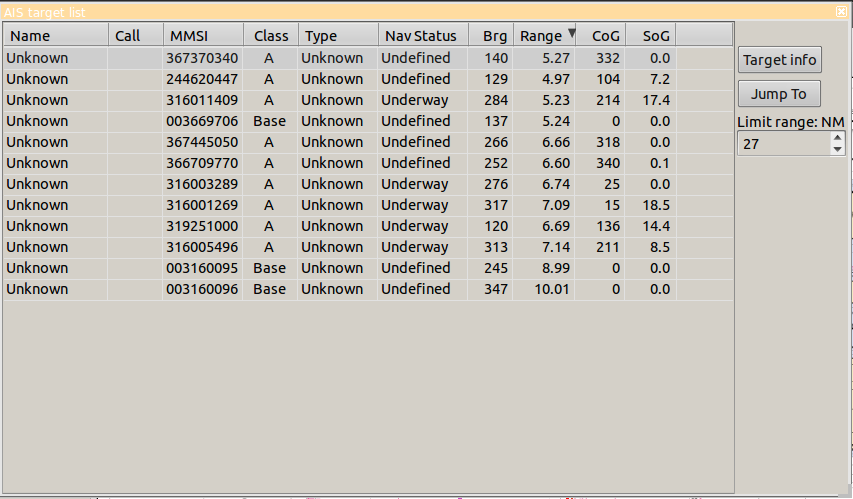Select target with MMSI 244620447
This screenshot has width=853, height=499.
point(202,79)
